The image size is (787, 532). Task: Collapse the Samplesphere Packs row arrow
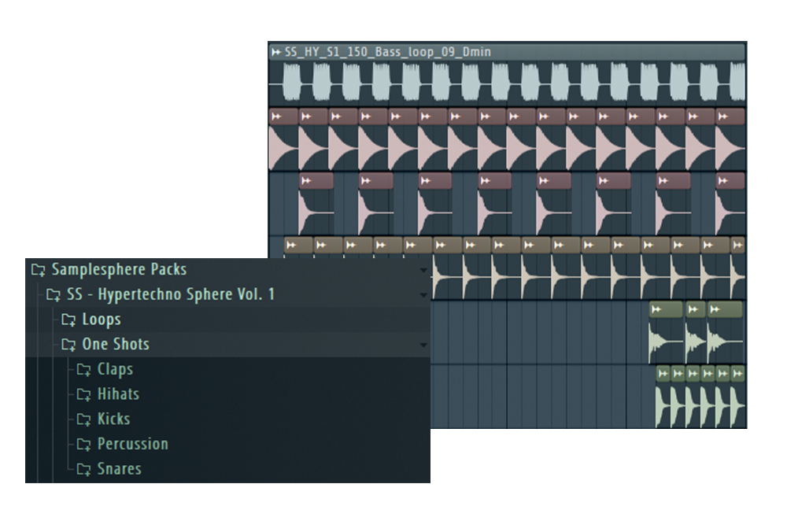(x=424, y=271)
